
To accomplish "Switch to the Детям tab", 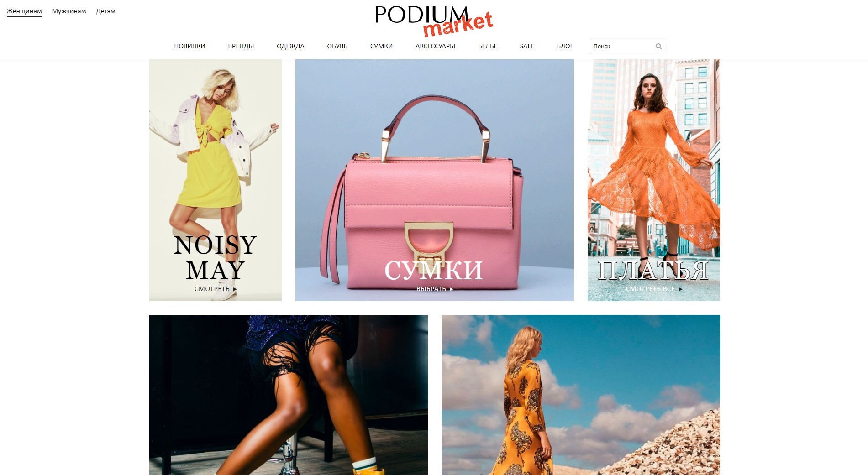I will (x=105, y=11).
